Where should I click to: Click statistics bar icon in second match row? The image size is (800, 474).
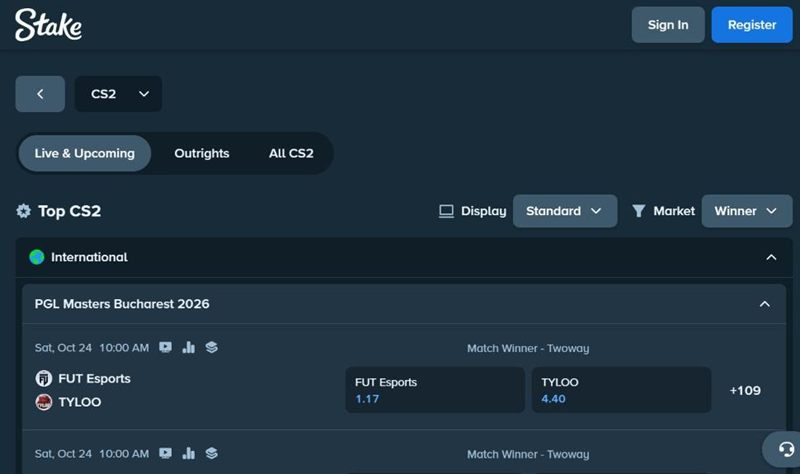(x=188, y=453)
